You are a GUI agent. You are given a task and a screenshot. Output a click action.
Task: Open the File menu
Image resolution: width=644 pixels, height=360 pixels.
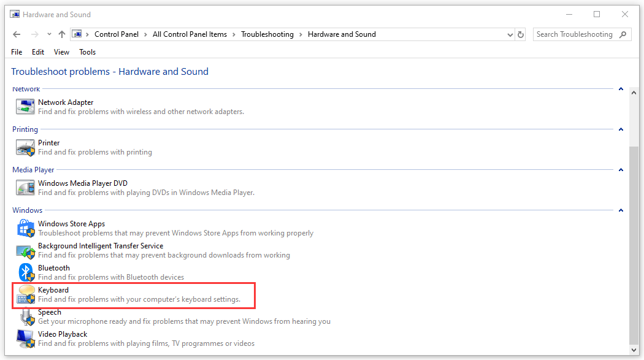point(17,52)
